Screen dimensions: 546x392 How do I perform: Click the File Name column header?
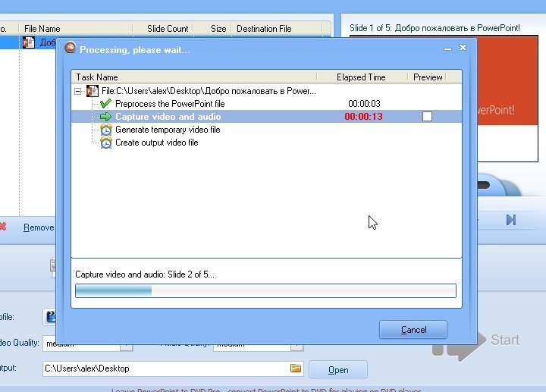(x=76, y=29)
